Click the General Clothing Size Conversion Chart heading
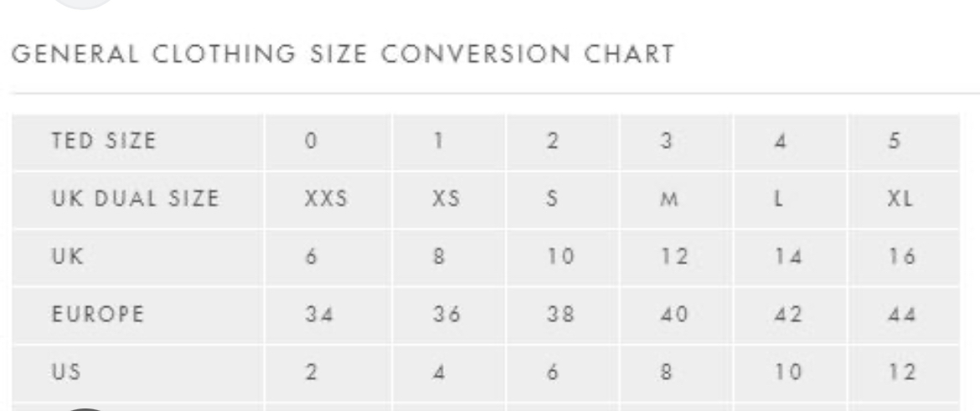Screen dimensions: 980x411 pyautogui.click(x=342, y=54)
